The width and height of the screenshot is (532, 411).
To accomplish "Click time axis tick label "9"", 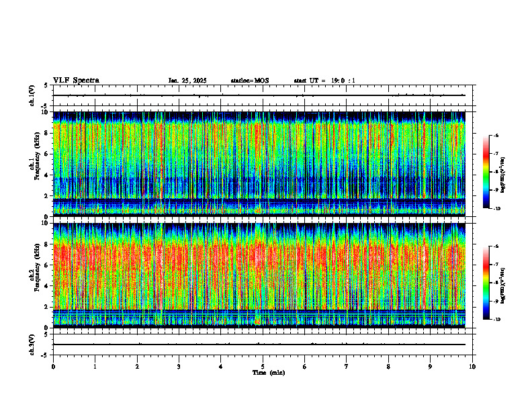I will (430, 367).
